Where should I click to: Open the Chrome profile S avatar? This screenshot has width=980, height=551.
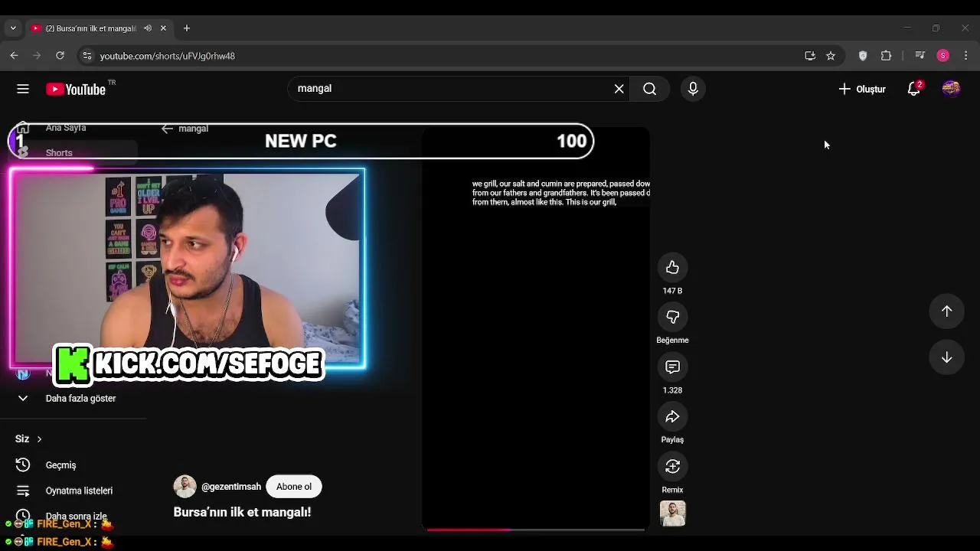click(x=943, y=56)
